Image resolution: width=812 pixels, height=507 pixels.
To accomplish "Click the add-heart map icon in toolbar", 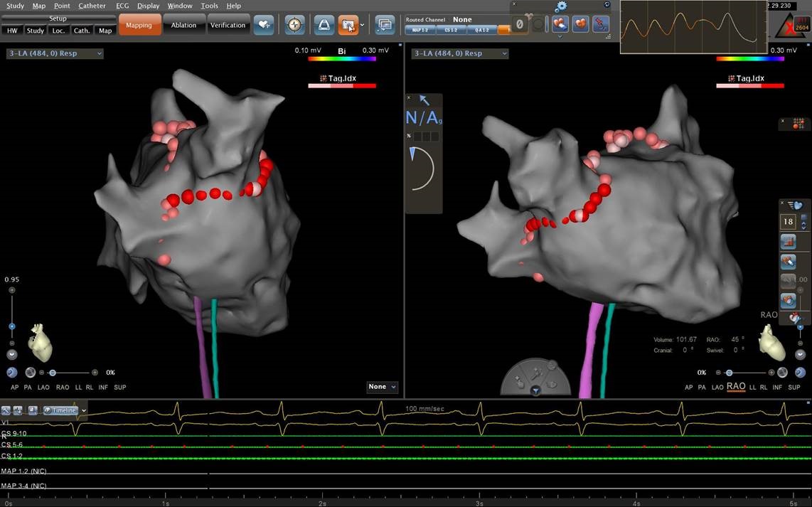I will pyautogui.click(x=265, y=25).
